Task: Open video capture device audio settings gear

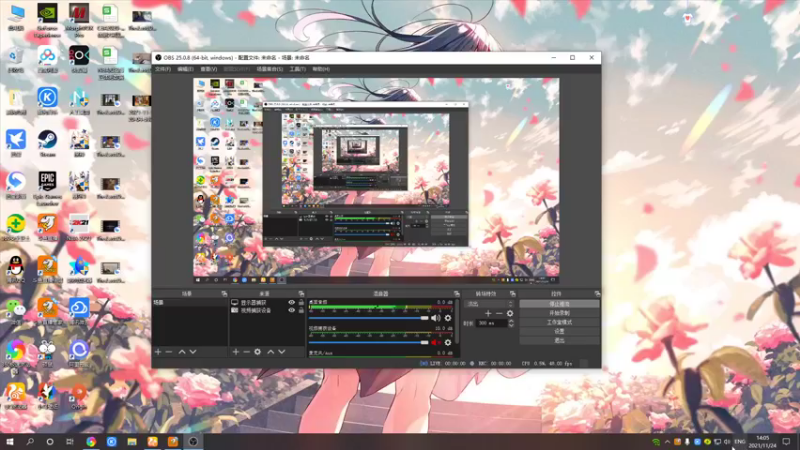Action: point(448,342)
